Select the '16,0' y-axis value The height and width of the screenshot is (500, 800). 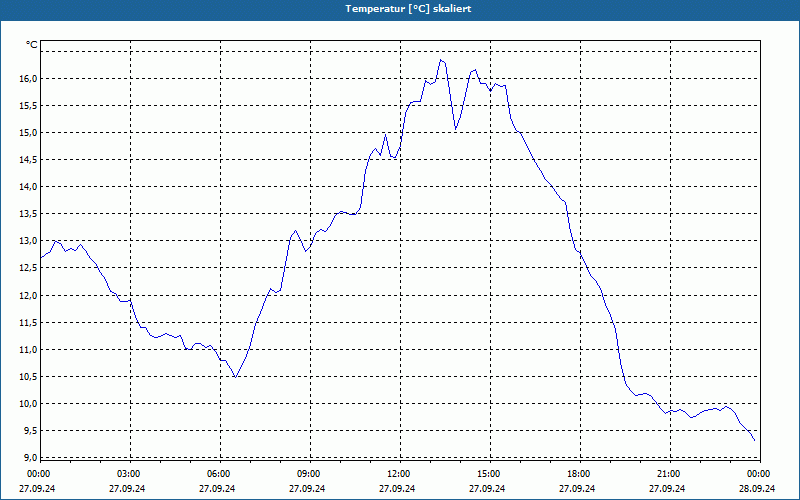point(29,79)
